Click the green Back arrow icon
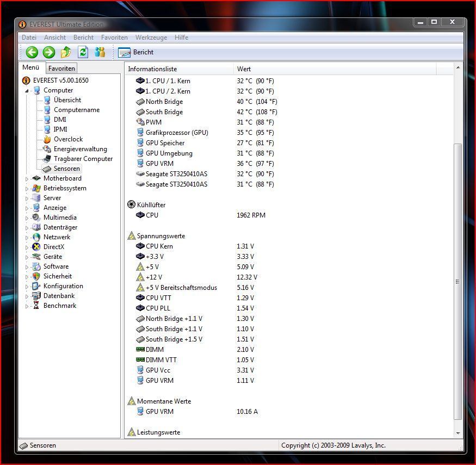Viewport: 476px width, 465px height. pos(32,52)
